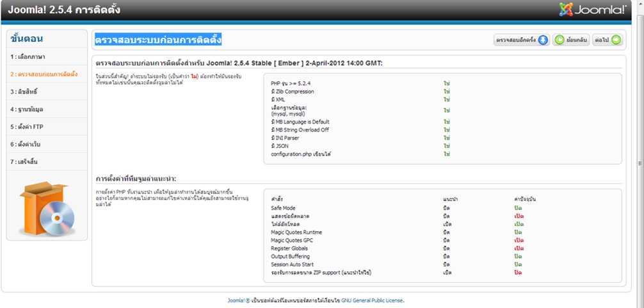Click the PHP version ใช่ status
Image resolution: width=644 pixels, height=308 pixels.
point(447,83)
